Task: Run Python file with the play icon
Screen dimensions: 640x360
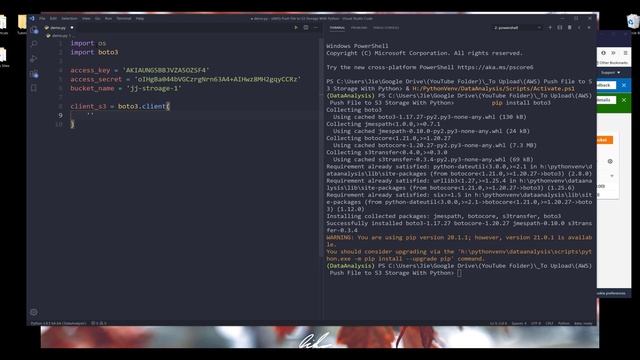Action: (x=296, y=28)
